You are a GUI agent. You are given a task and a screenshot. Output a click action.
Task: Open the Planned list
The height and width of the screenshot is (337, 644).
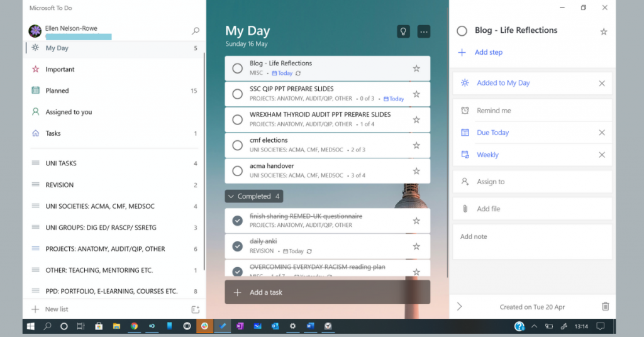click(114, 91)
